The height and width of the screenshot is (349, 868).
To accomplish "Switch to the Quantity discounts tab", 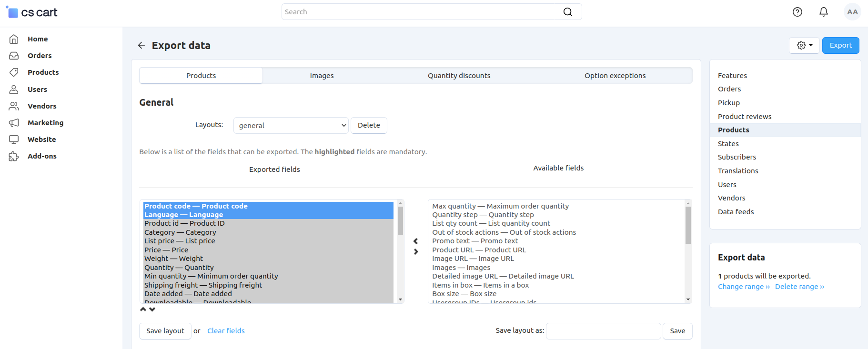I will (459, 76).
